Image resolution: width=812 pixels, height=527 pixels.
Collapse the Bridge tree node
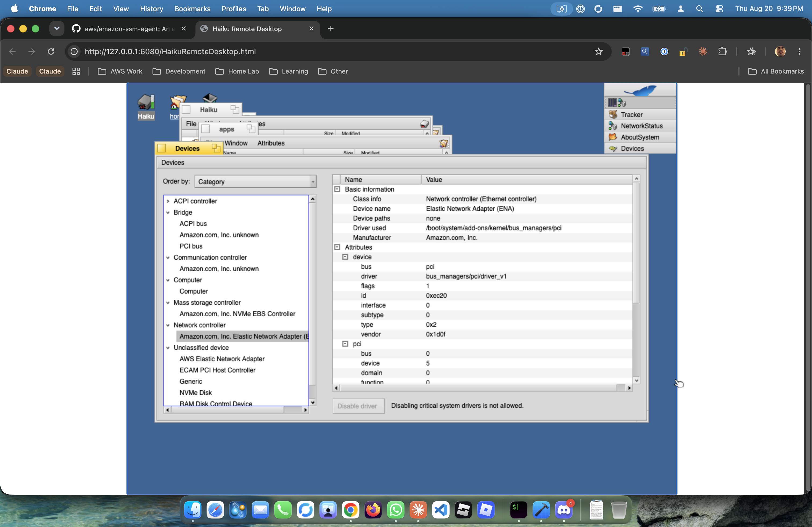coord(168,212)
